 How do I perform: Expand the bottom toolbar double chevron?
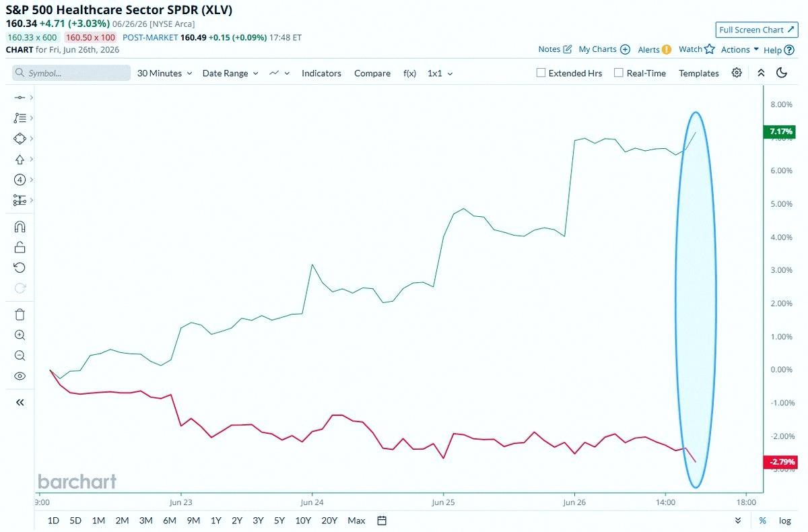tap(738, 521)
